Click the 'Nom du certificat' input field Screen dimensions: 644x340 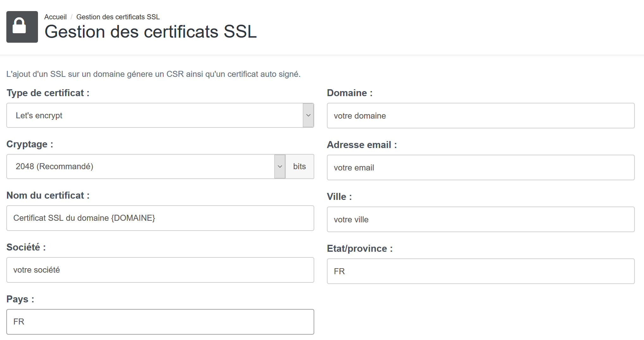(x=160, y=218)
